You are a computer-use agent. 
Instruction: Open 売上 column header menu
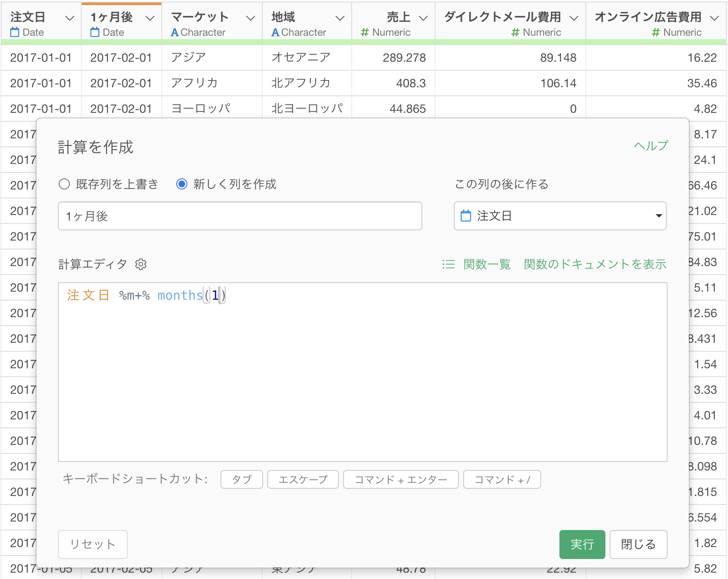[x=423, y=18]
